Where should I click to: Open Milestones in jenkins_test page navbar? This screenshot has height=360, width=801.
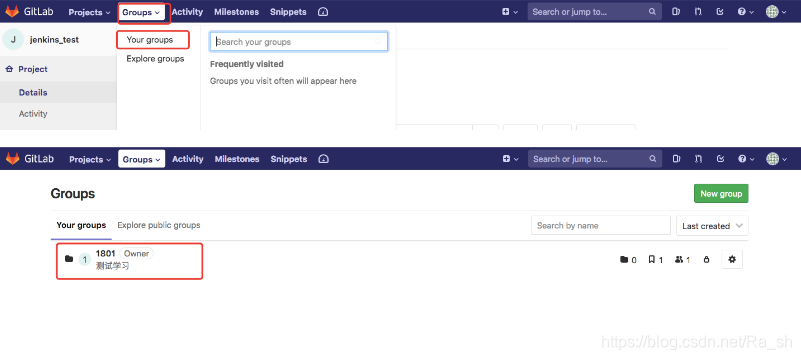[x=237, y=12]
